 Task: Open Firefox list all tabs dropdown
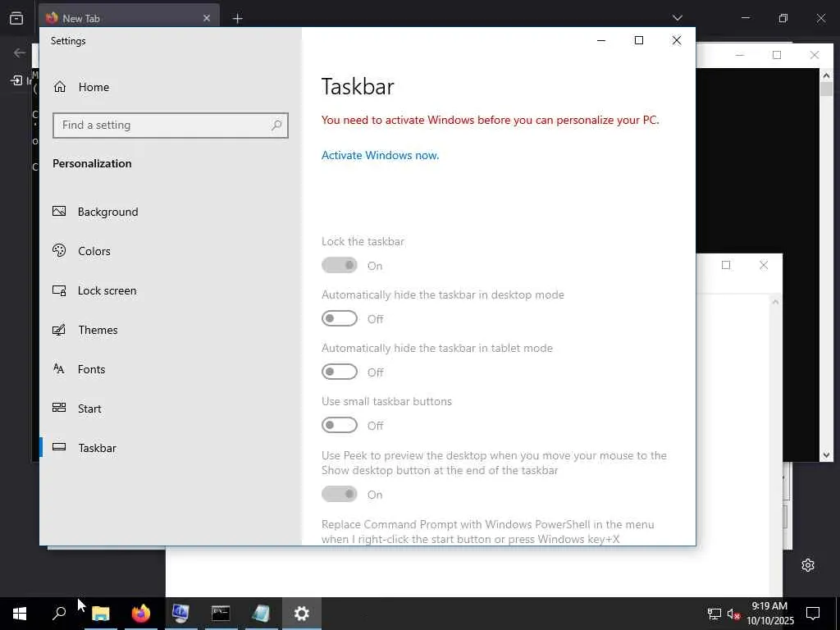tap(677, 18)
